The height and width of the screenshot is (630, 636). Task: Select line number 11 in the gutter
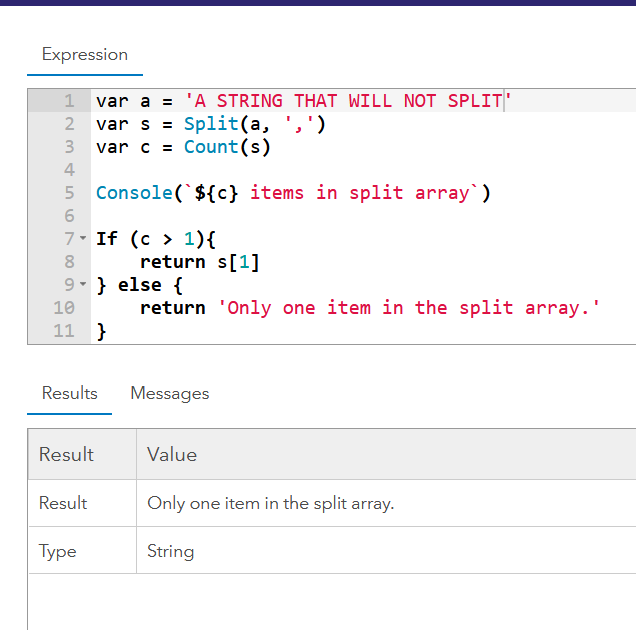[64, 331]
